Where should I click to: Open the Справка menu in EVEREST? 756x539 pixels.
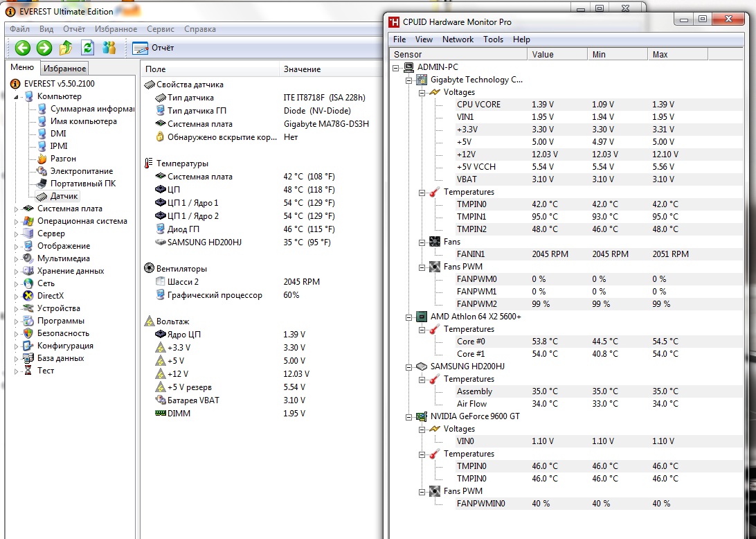point(199,29)
